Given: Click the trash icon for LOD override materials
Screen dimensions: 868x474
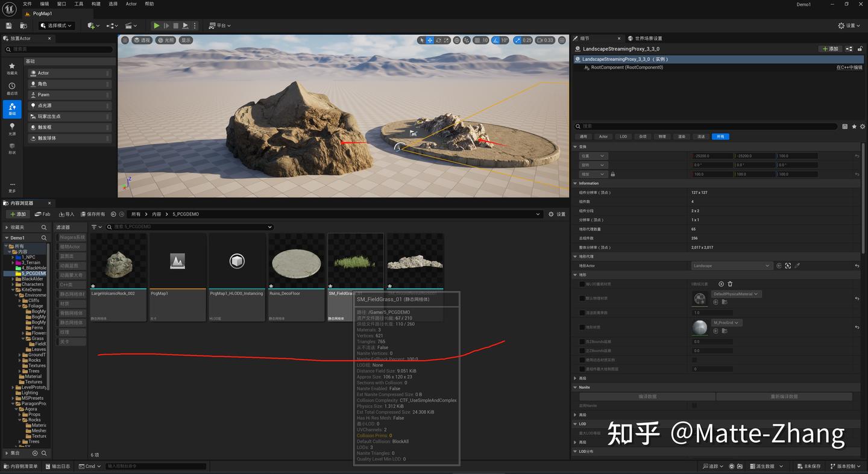Looking at the screenshot, I should tap(730, 284).
